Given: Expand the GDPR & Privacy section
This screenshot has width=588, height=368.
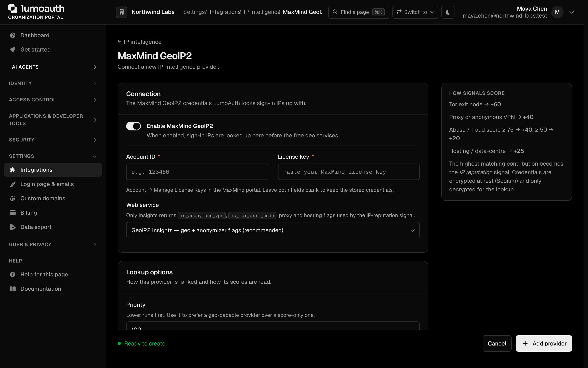Looking at the screenshot, I should 53,244.
